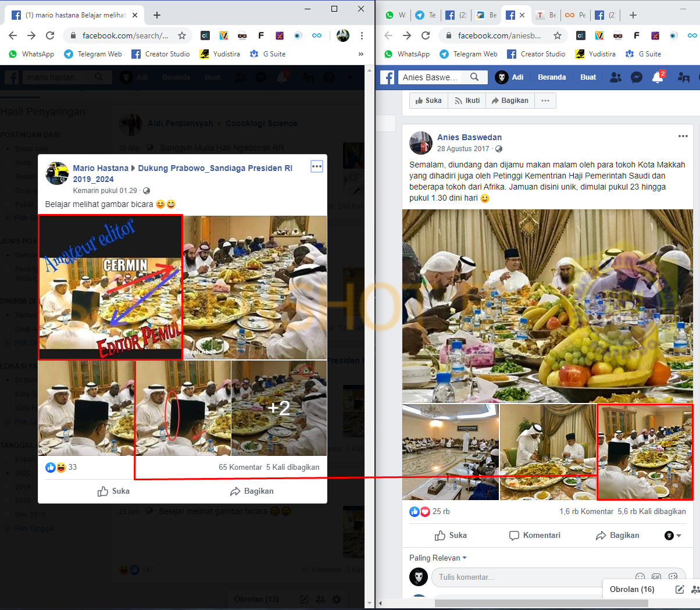
Task: Bookmark the facebook.com/aniesb page with the star
Action: click(558, 35)
